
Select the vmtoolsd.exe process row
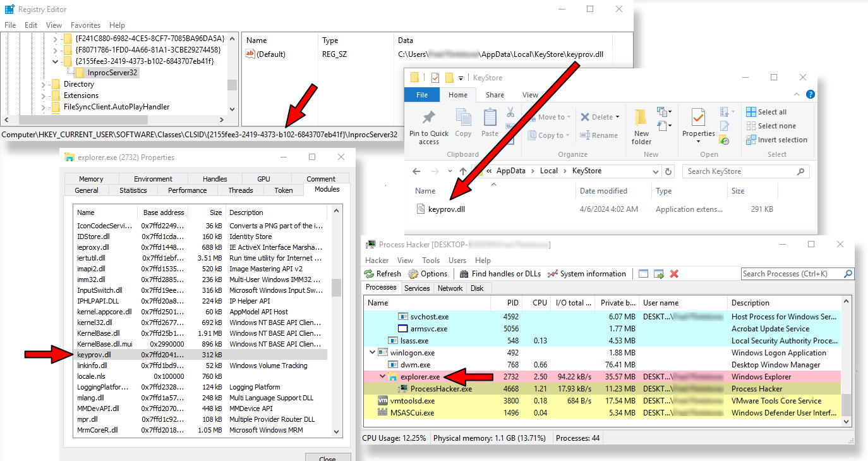pyautogui.click(x=603, y=401)
